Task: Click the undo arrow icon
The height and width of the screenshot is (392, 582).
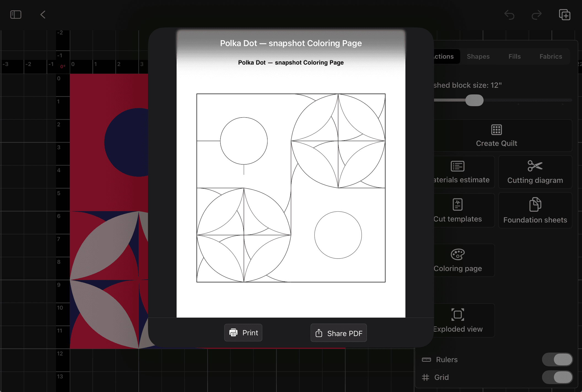Action: [509, 15]
